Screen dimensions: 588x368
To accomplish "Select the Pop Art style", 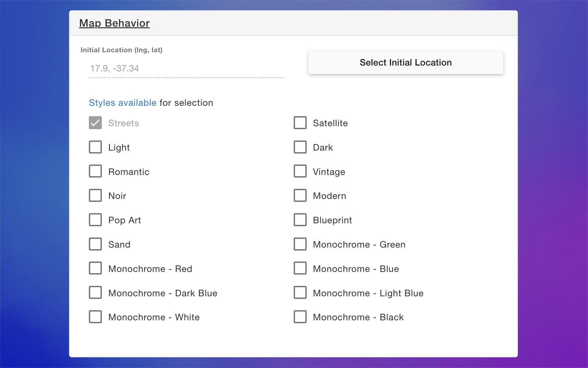I will (x=95, y=220).
